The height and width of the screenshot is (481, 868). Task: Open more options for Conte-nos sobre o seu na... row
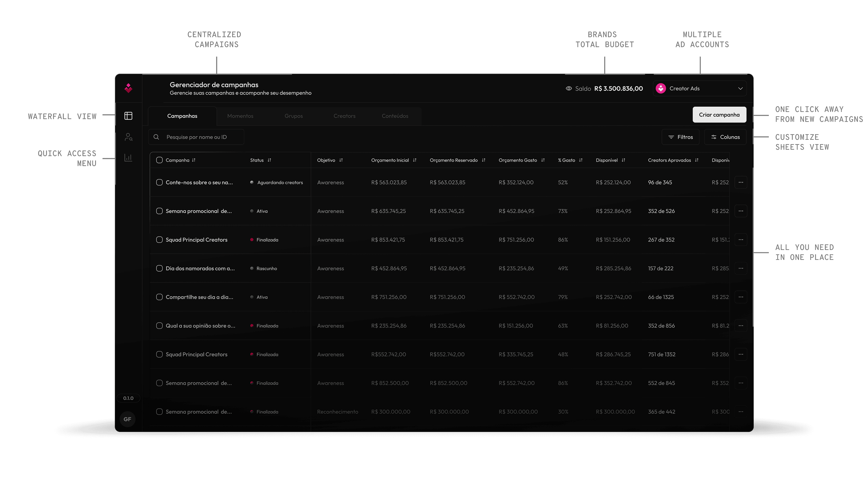click(x=741, y=182)
